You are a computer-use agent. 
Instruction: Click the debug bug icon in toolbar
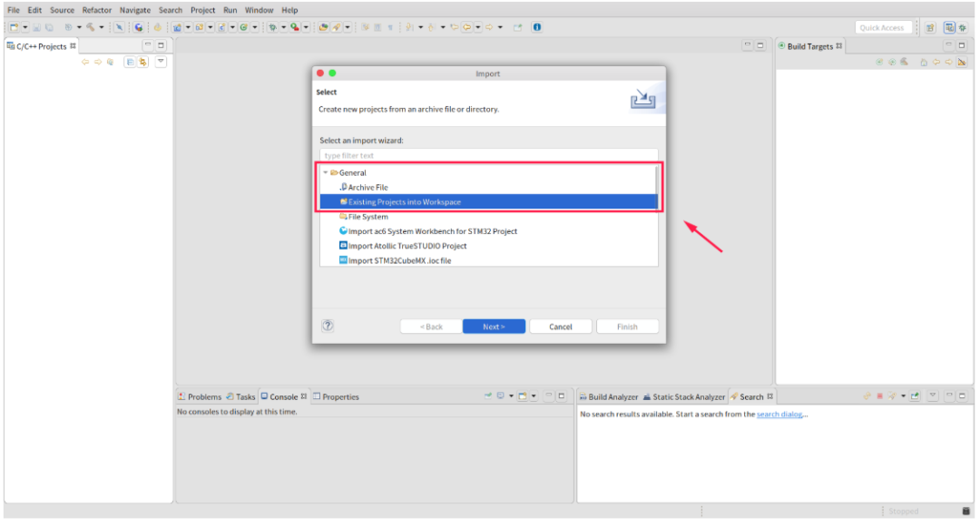(272, 27)
